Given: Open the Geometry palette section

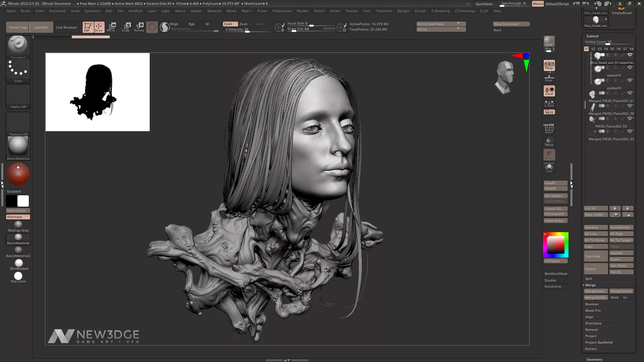Looking at the screenshot, I should point(594,359).
